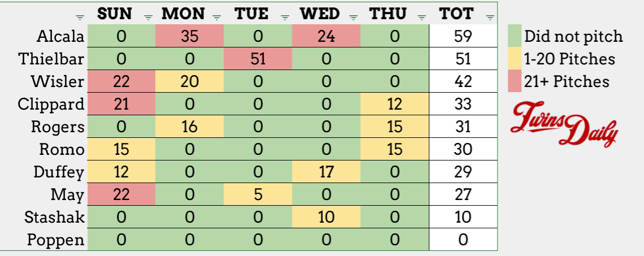The height and width of the screenshot is (256, 644).
Task: Select the green Did not pitch swatch
Action: pos(515,36)
